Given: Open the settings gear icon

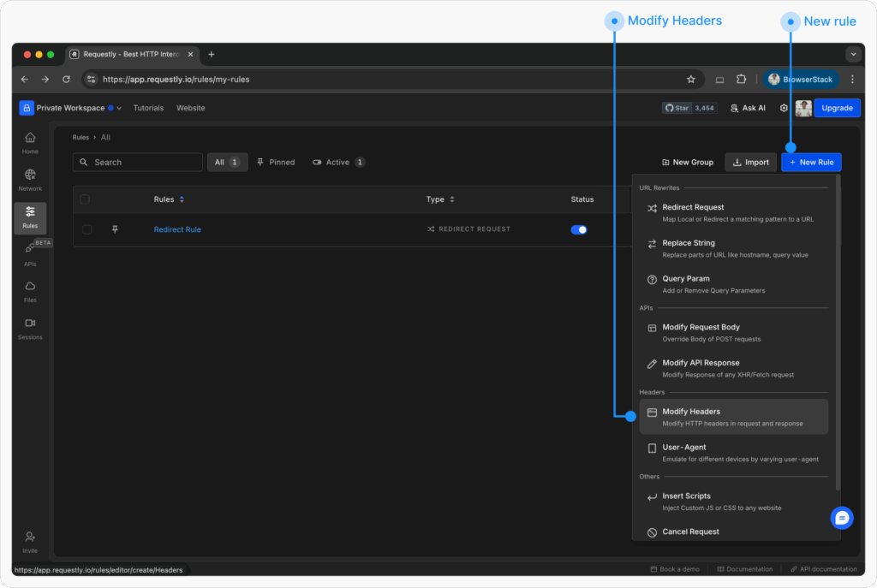Looking at the screenshot, I should click(x=784, y=108).
